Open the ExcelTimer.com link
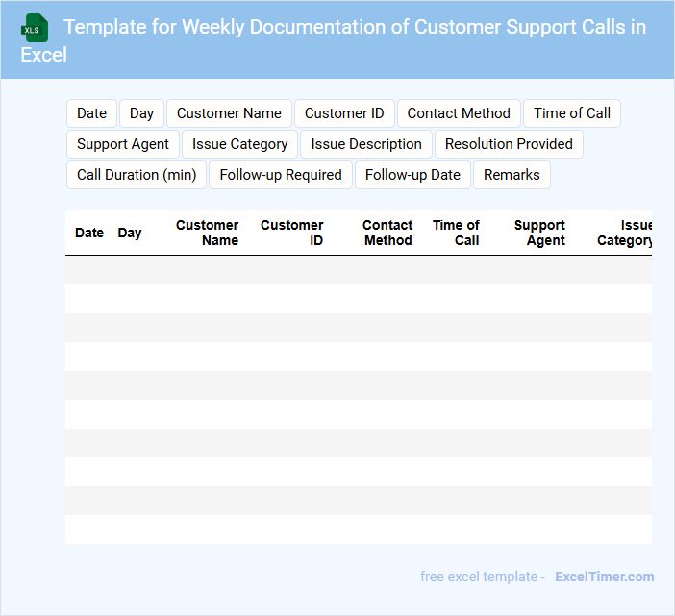The width and height of the screenshot is (675, 616). [x=604, y=577]
